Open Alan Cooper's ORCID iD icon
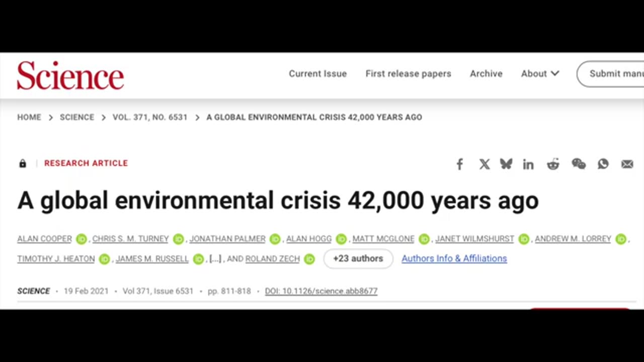Viewport: 644px width, 362px height. click(81, 239)
